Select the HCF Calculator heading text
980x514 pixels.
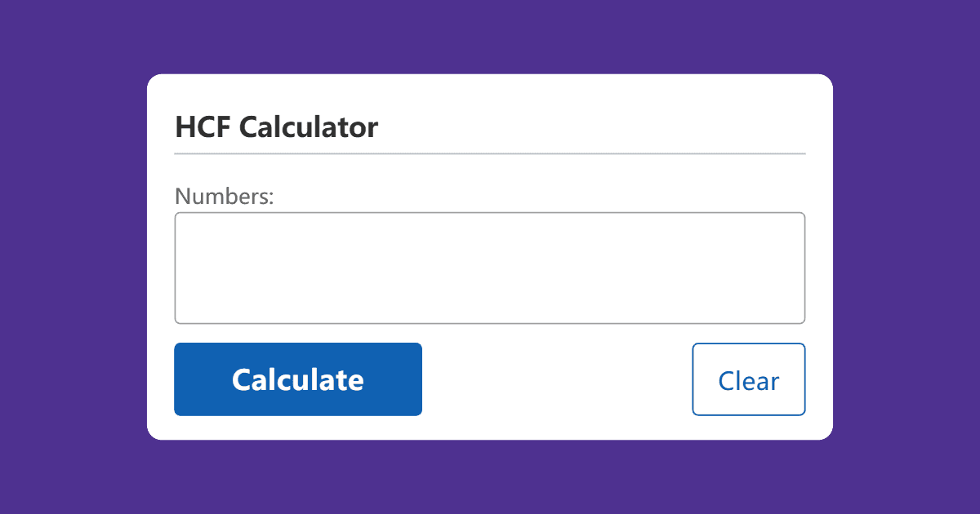coord(275,127)
